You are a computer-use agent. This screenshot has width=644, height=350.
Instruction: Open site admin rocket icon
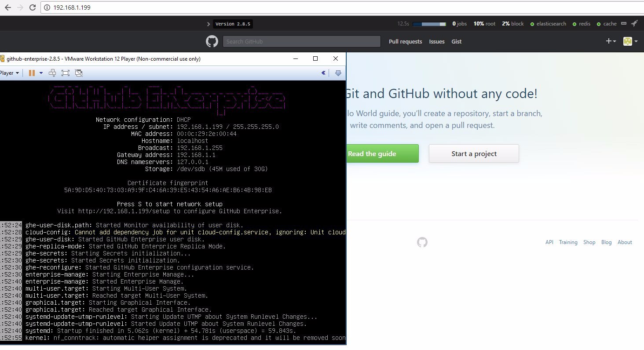[635, 23]
